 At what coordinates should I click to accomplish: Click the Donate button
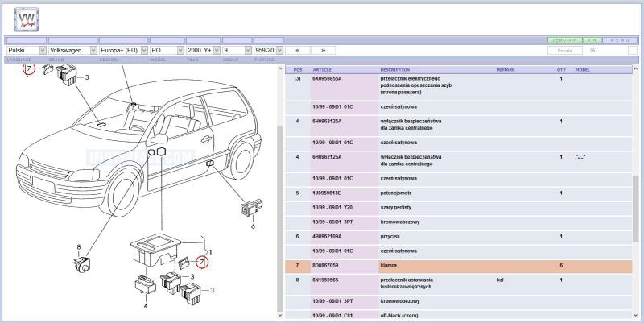point(565,51)
